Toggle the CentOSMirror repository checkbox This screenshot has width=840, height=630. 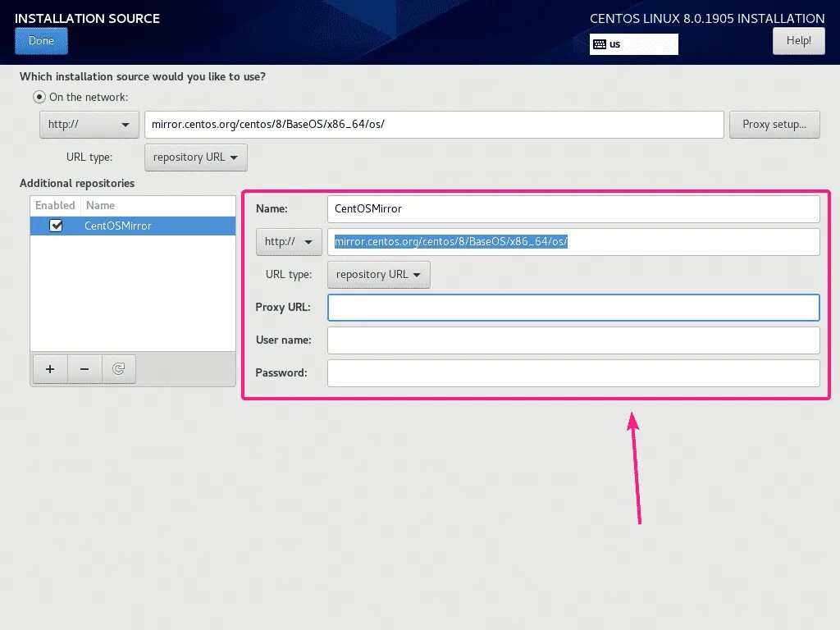(x=56, y=225)
